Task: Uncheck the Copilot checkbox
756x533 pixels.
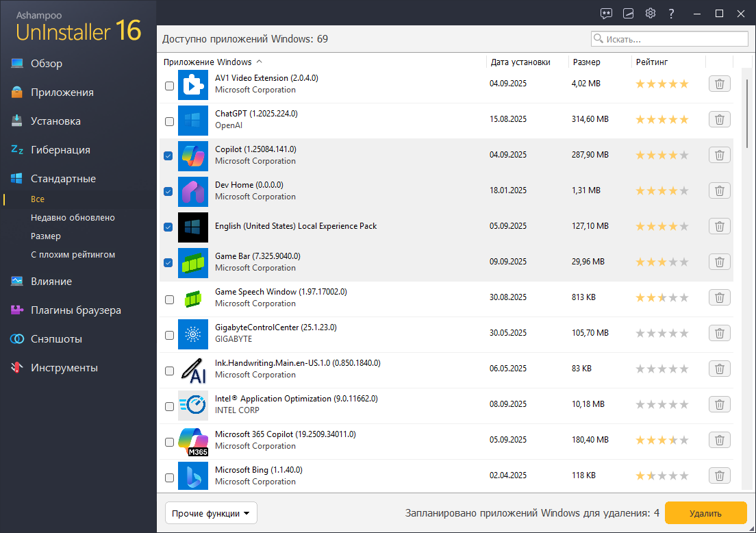Action: tap(168, 156)
